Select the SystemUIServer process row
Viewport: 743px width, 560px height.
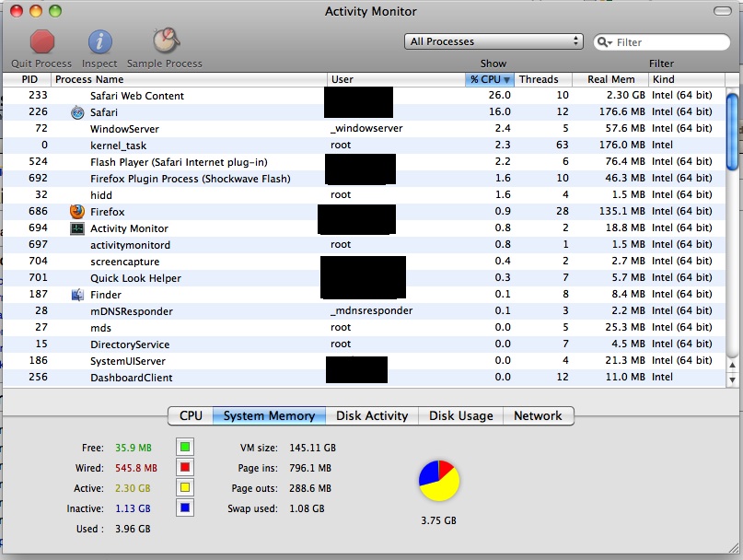(x=364, y=361)
